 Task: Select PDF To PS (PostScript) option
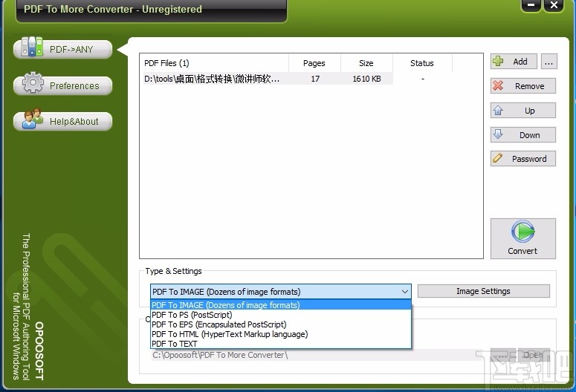click(x=281, y=315)
